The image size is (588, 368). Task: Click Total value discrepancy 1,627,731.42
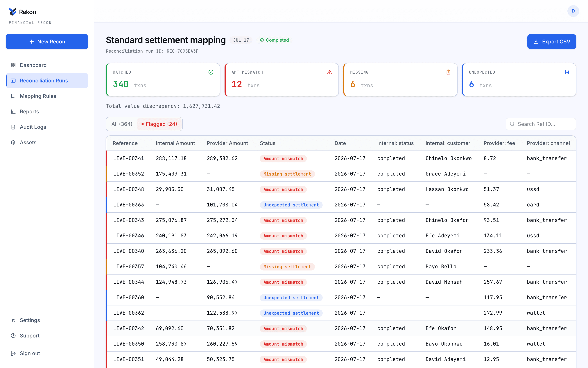pyautogui.click(x=163, y=106)
